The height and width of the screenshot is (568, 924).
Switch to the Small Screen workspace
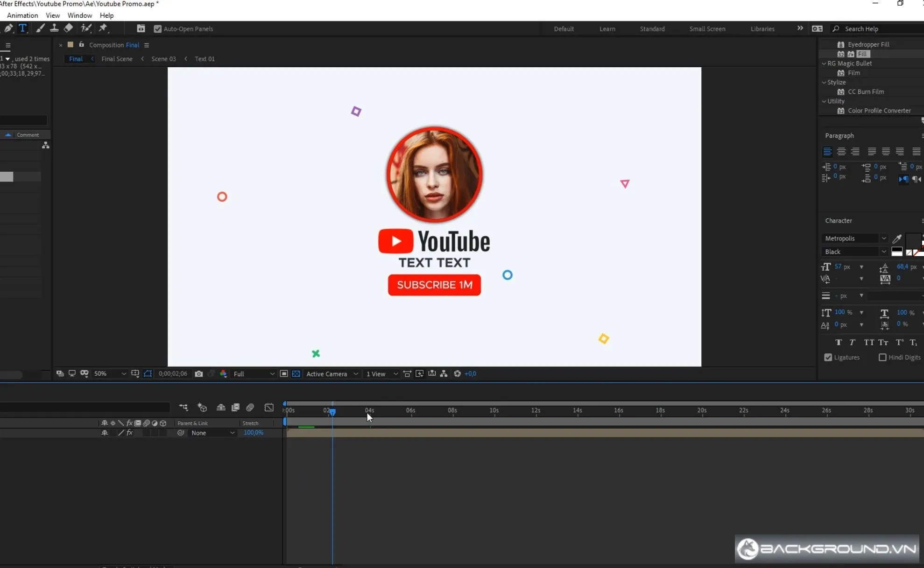tap(707, 29)
